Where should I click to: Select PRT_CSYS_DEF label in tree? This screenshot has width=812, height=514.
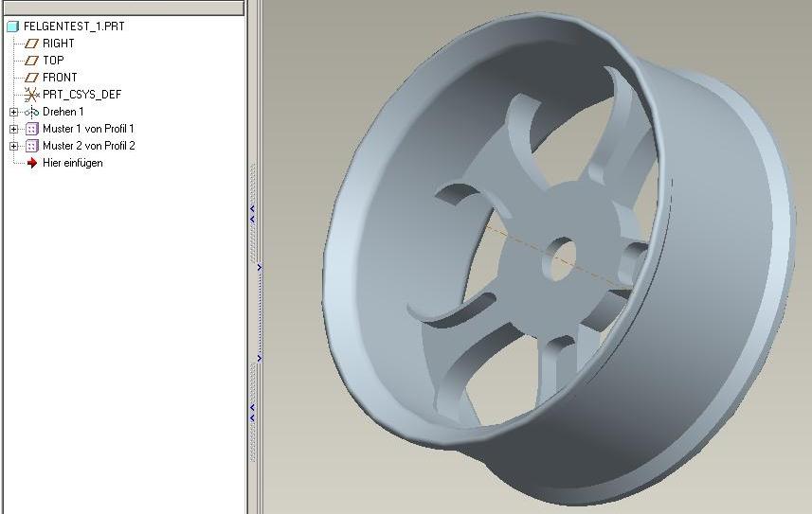click(x=81, y=95)
